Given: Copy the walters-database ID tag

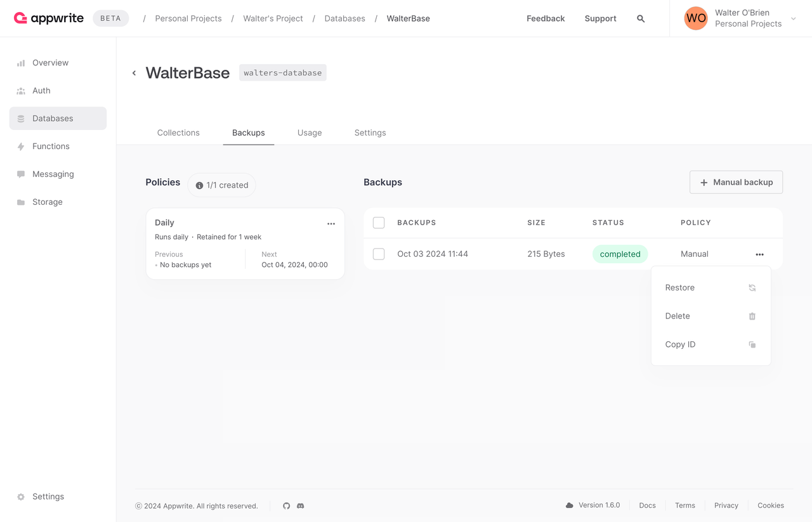Looking at the screenshot, I should [283, 73].
